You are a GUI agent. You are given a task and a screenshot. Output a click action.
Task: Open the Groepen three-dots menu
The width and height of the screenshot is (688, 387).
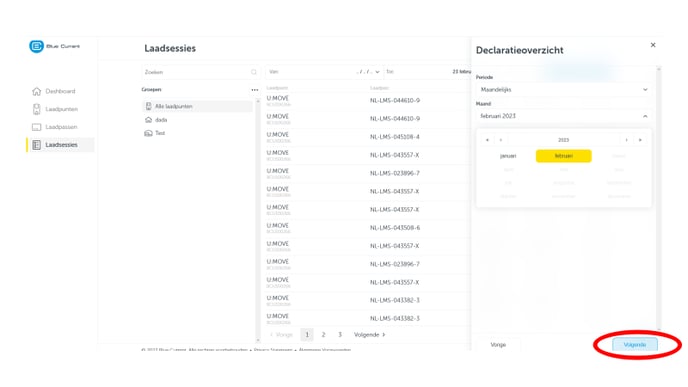pyautogui.click(x=254, y=90)
